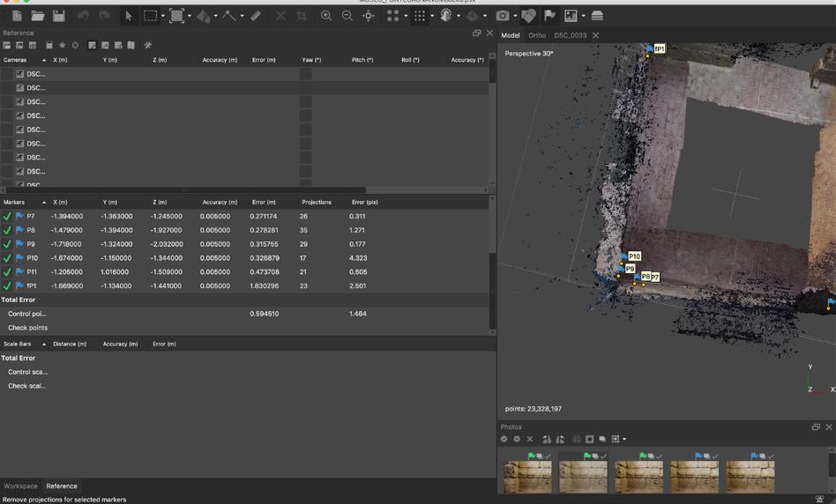Click the Import reference icon
836x504 pixels.
pos(7,45)
